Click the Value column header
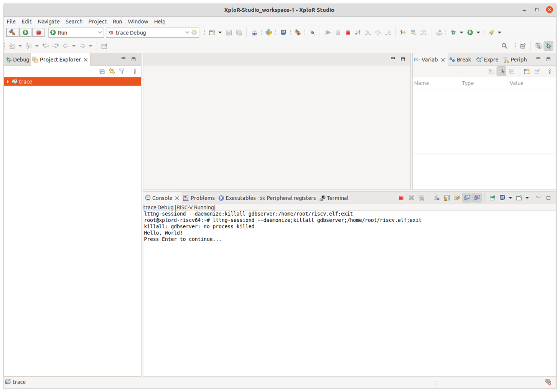Viewport: 560px width, 392px height. pyautogui.click(x=532, y=83)
